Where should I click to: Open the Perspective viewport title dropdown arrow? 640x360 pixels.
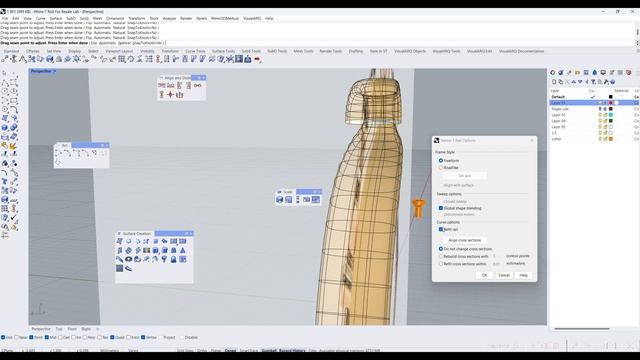pyautogui.click(x=55, y=71)
